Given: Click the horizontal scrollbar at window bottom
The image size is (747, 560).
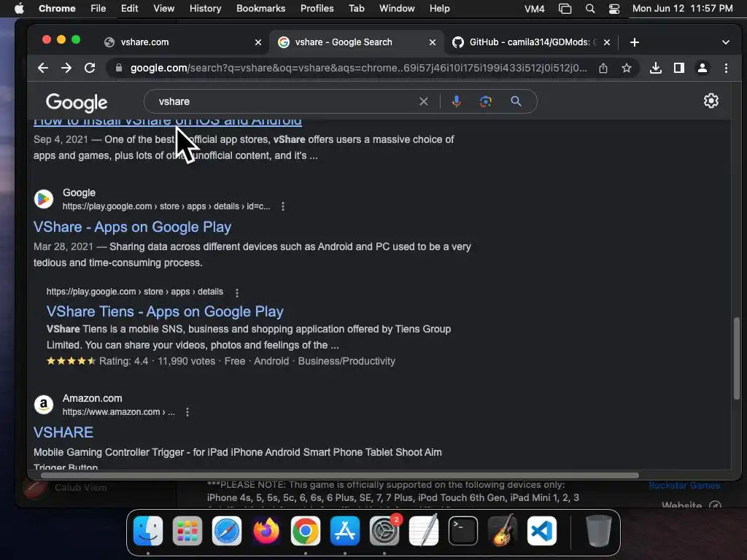Looking at the screenshot, I should click(339, 475).
